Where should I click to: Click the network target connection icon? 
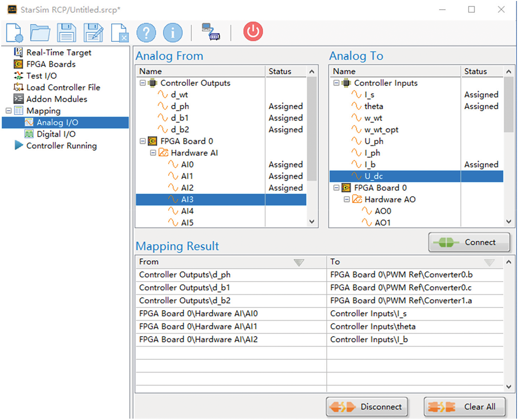click(211, 32)
